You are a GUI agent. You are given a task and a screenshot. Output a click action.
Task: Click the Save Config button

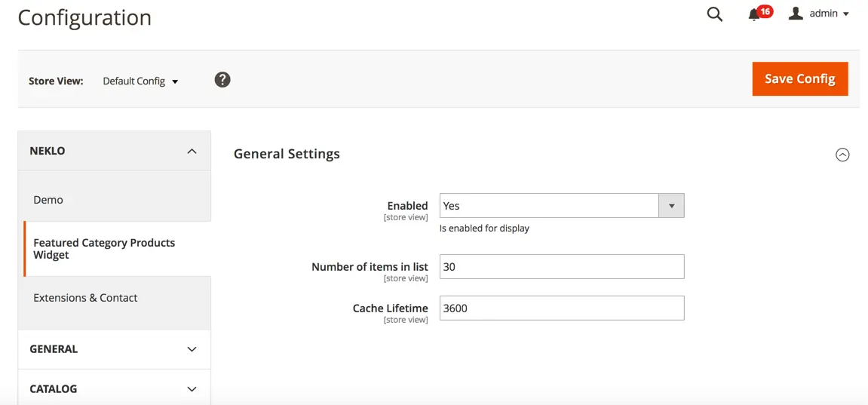[x=799, y=79]
